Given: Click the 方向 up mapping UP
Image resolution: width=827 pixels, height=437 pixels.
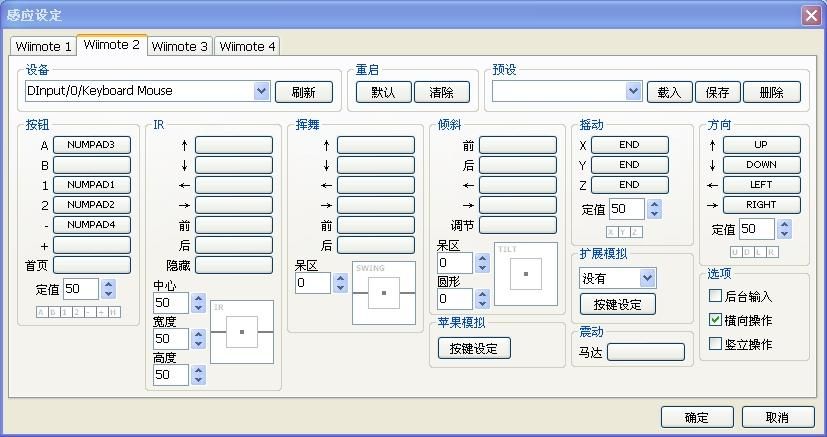Looking at the screenshot, I should pyautogui.click(x=762, y=145).
